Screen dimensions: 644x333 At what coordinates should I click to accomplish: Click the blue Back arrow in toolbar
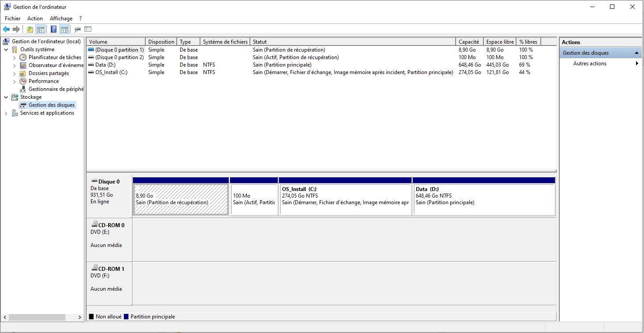pyautogui.click(x=6, y=30)
